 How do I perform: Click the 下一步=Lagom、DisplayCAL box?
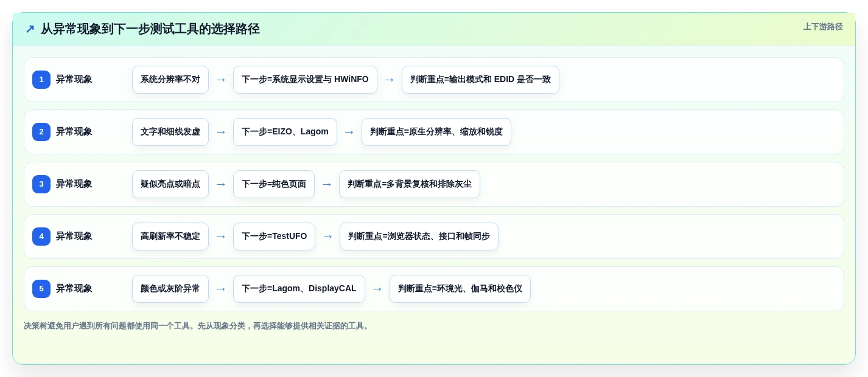299,289
